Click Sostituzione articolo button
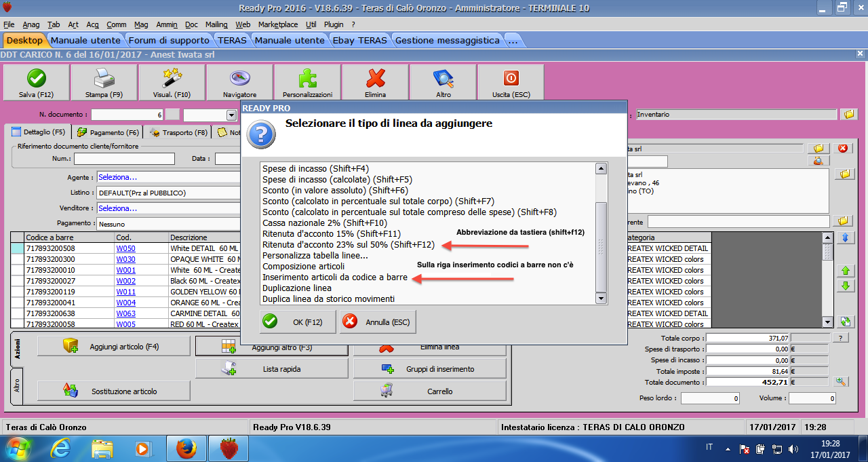The width and height of the screenshot is (868, 462). pyautogui.click(x=113, y=391)
